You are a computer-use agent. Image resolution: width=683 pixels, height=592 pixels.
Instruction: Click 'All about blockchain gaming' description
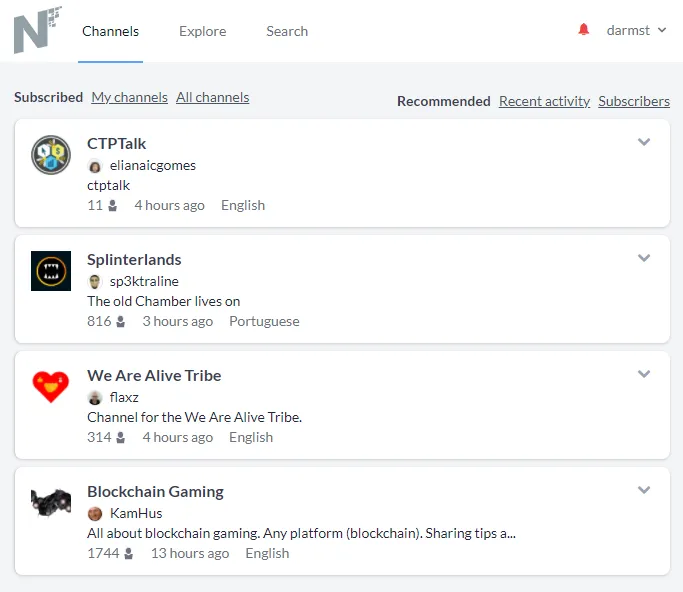click(x=301, y=533)
